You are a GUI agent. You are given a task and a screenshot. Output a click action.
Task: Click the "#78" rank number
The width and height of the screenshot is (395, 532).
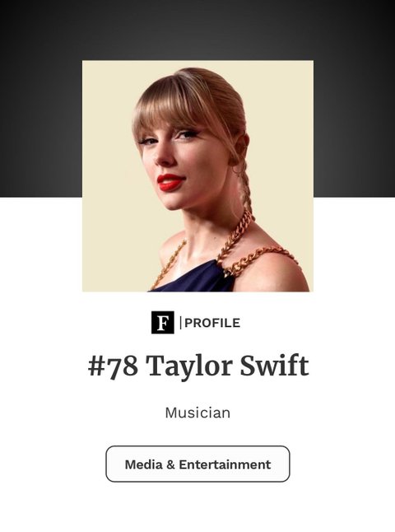click(x=113, y=366)
